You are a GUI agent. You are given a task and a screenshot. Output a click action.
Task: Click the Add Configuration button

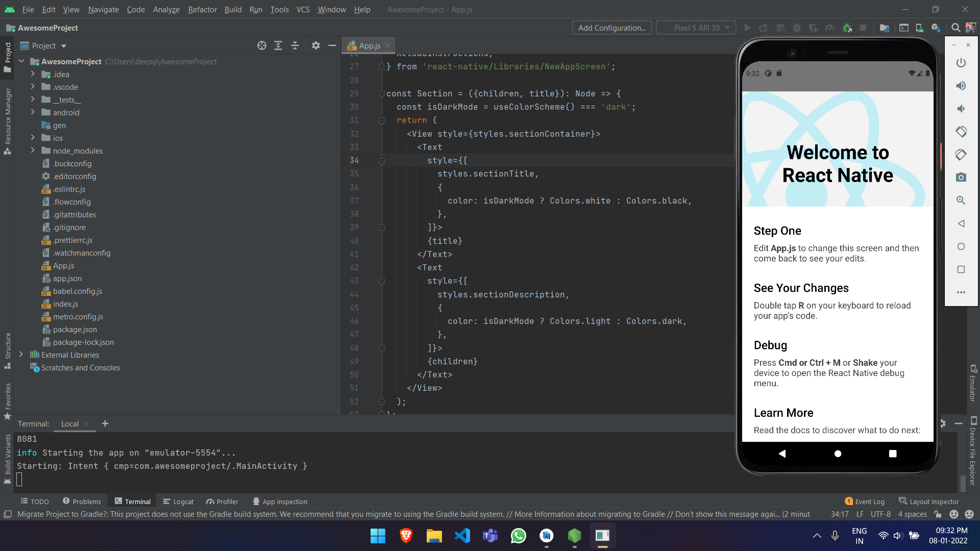tap(611, 28)
